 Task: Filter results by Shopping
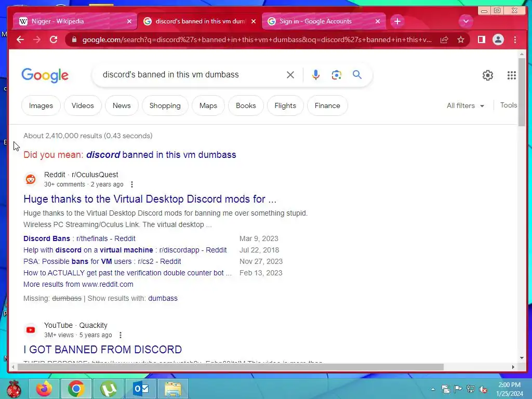pyautogui.click(x=165, y=105)
